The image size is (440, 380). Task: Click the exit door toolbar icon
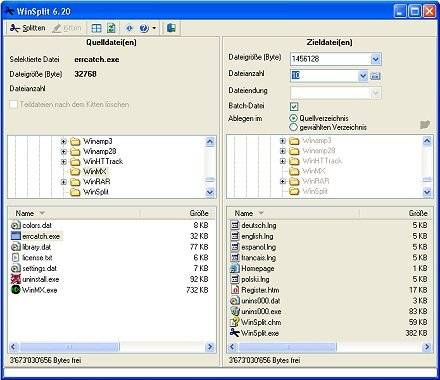click(171, 28)
